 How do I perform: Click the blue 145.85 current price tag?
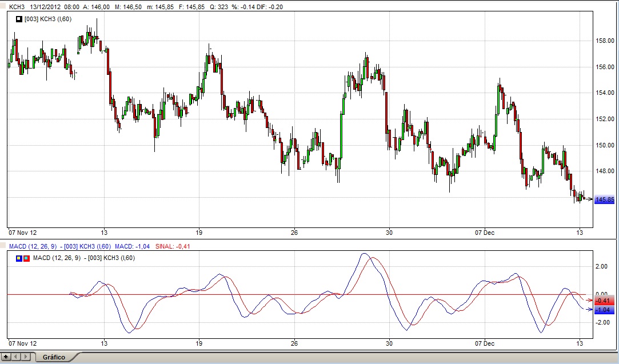(604, 199)
